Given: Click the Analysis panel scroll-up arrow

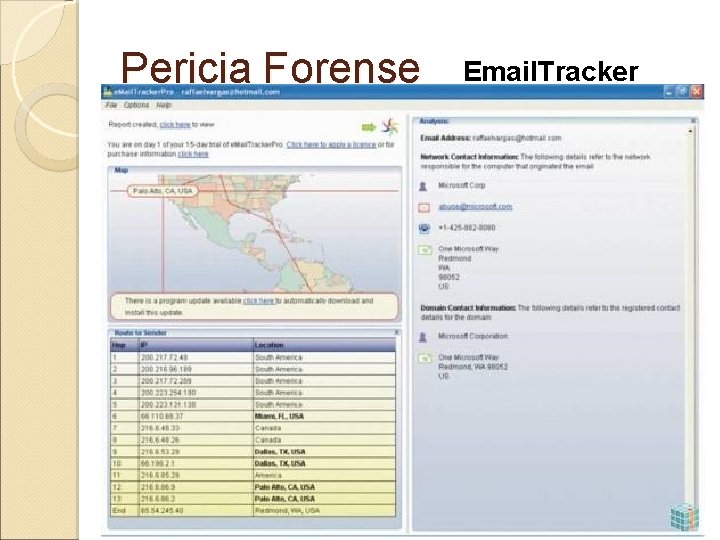Looking at the screenshot, I should tap(690, 131).
